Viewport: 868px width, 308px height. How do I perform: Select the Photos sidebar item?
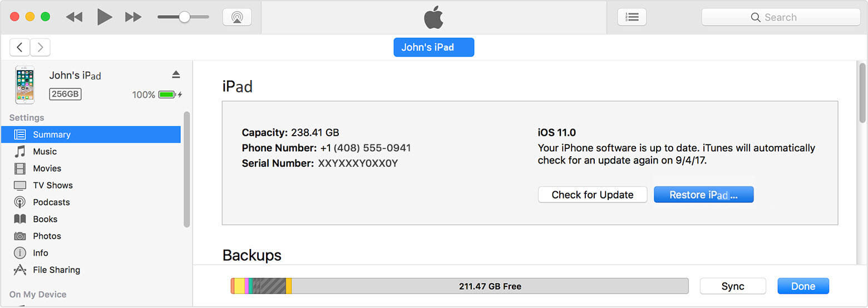(47, 236)
